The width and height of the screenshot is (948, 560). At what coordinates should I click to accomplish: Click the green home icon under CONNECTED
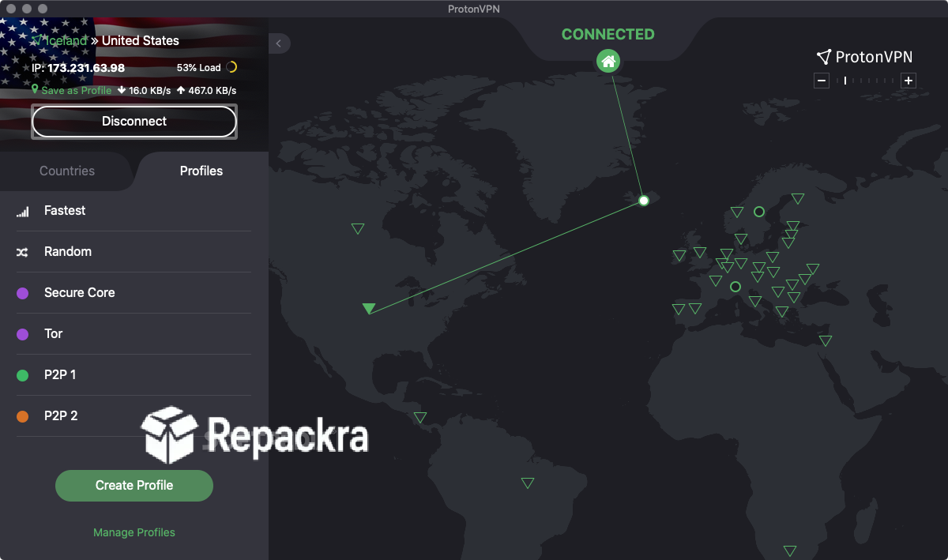(x=608, y=61)
